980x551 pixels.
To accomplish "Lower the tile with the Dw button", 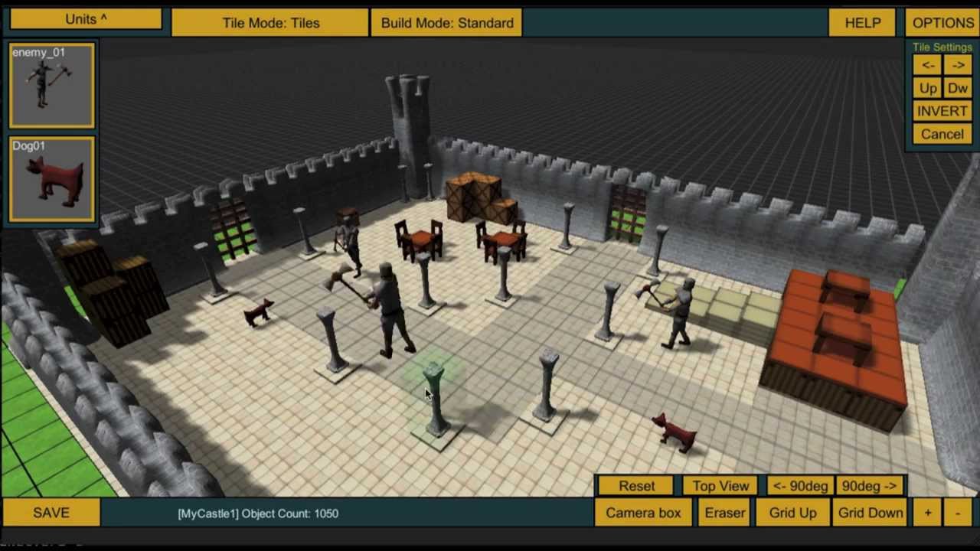I will click(958, 88).
